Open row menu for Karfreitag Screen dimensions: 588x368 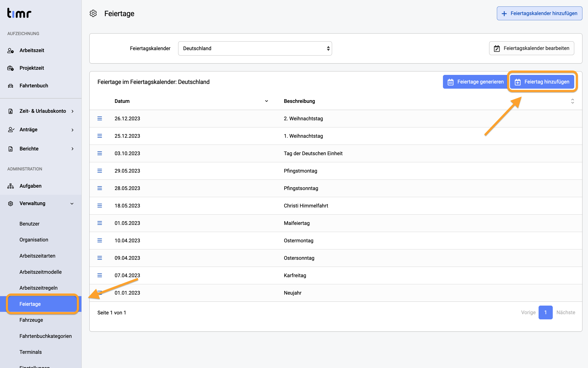coord(100,275)
